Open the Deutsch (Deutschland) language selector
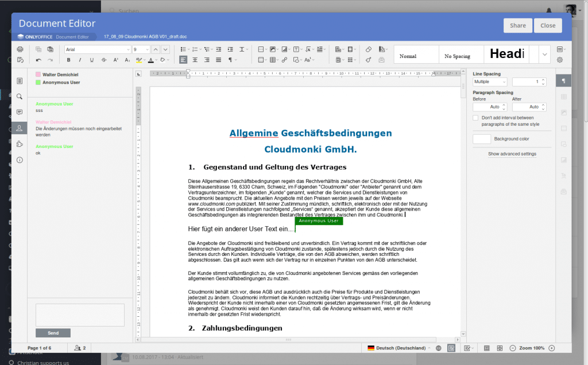The height and width of the screenshot is (365, 588). pyautogui.click(x=399, y=348)
